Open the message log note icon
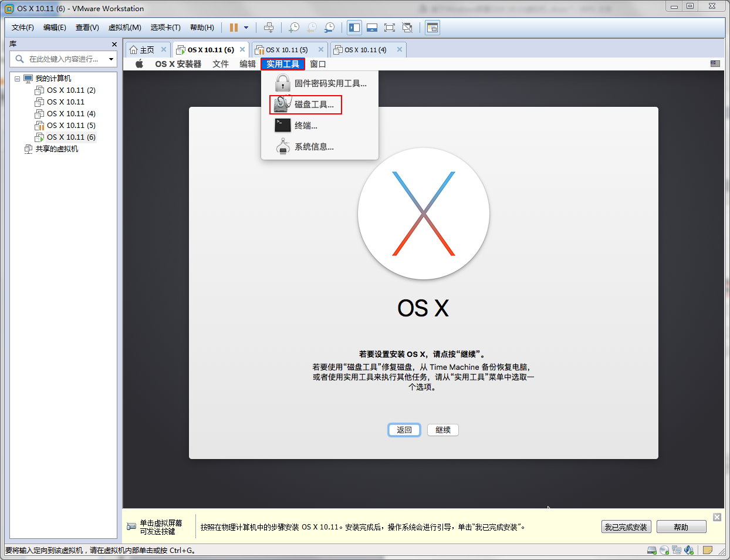730x560 pixels. [x=708, y=551]
